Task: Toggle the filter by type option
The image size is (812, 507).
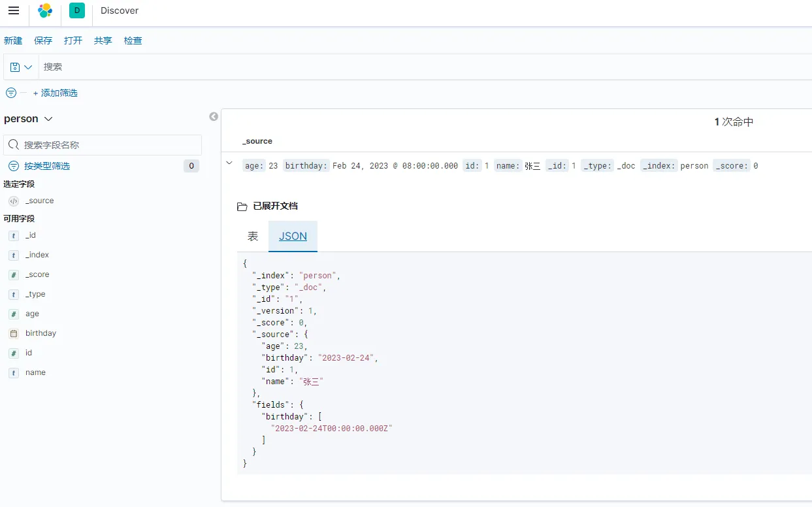Action: [x=39, y=166]
